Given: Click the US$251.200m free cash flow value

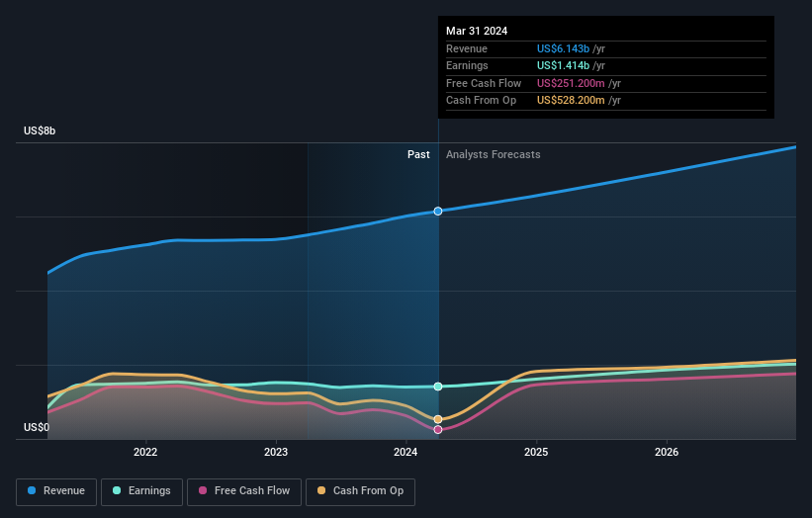Looking at the screenshot, I should pyautogui.click(x=571, y=83).
